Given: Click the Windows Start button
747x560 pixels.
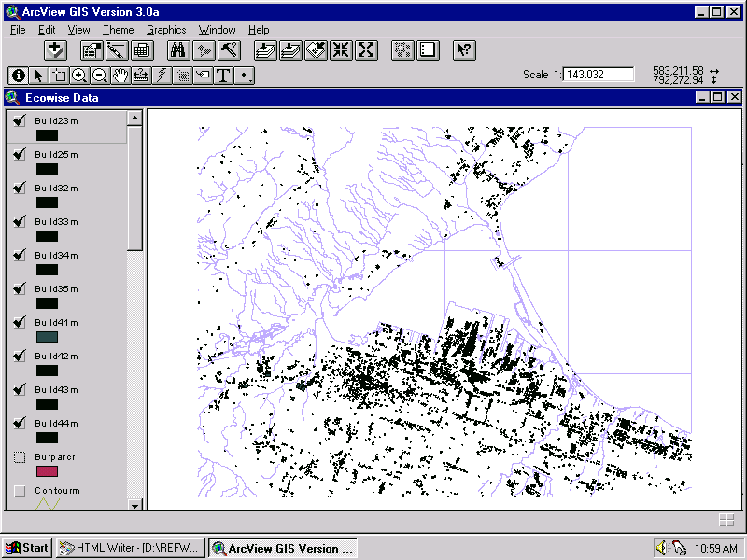Looking at the screenshot, I should tap(27, 548).
